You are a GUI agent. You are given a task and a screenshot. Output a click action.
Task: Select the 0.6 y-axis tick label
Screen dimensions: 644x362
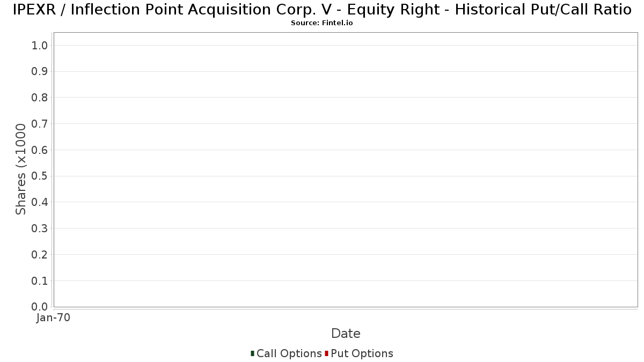tap(40, 150)
